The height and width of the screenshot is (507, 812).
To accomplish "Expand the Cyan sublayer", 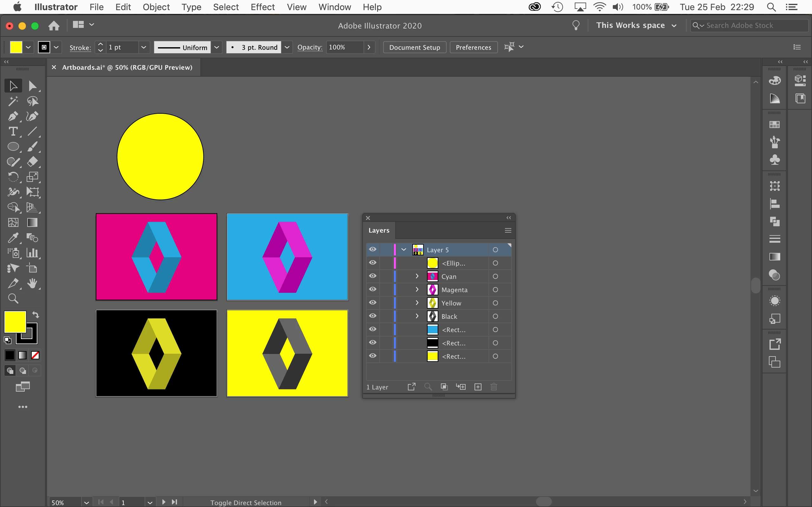I will 417,276.
